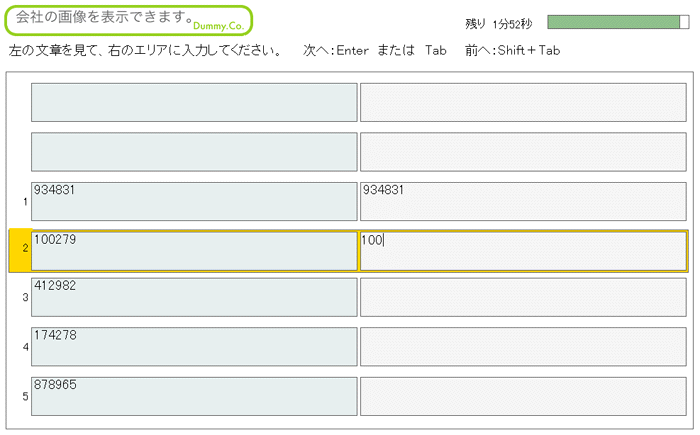700x435 pixels.
Task: Click the topmost blank left text box
Action: [194, 102]
